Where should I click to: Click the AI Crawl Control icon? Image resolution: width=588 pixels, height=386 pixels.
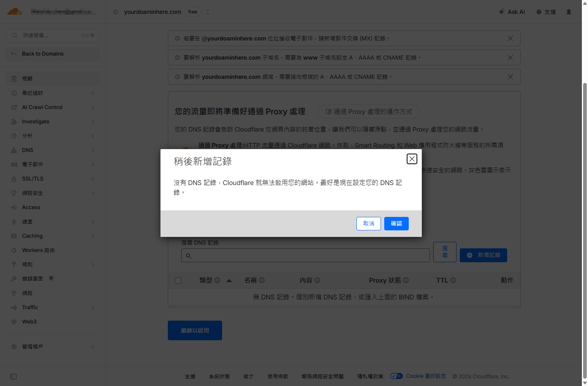click(14, 107)
